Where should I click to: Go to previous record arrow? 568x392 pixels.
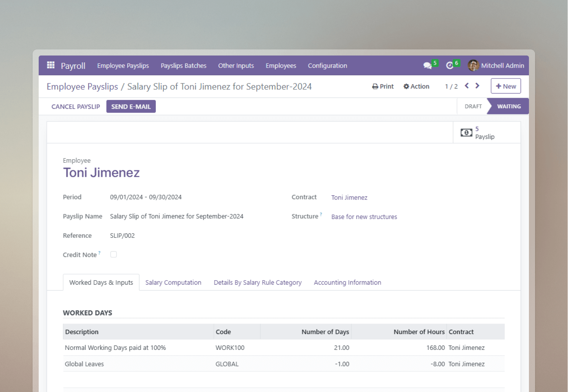[x=467, y=86]
